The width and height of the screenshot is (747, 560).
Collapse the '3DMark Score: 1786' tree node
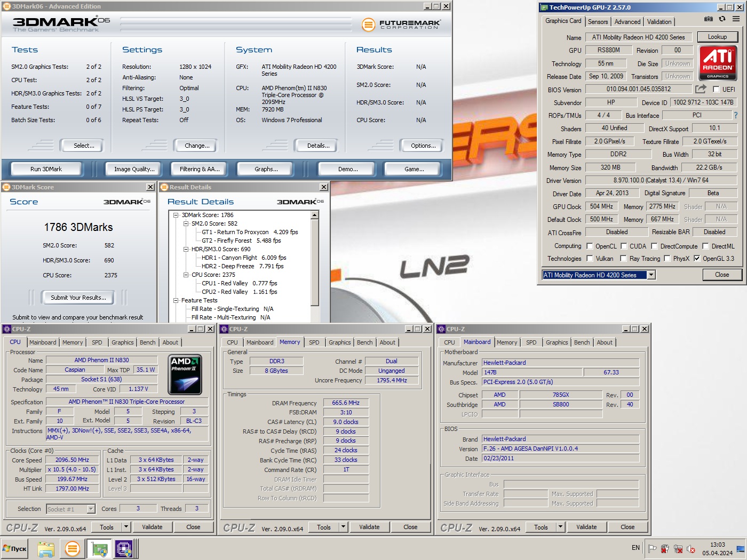tap(176, 215)
